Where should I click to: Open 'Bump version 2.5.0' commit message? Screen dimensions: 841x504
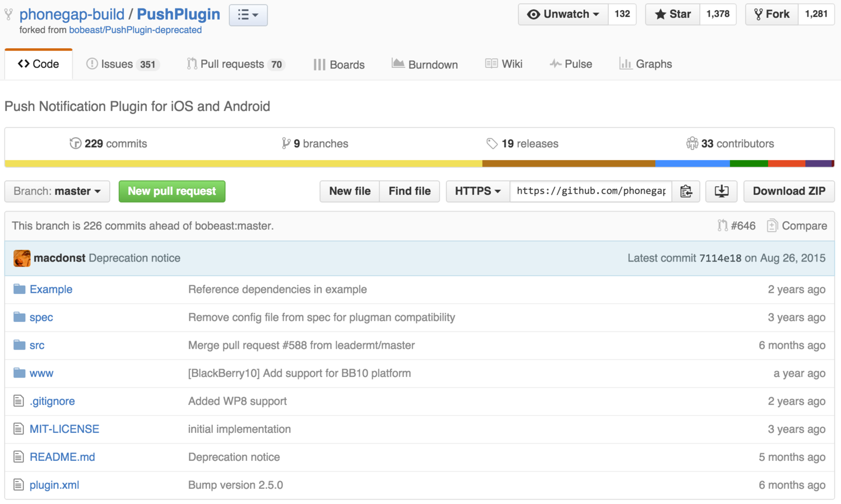[x=235, y=485]
